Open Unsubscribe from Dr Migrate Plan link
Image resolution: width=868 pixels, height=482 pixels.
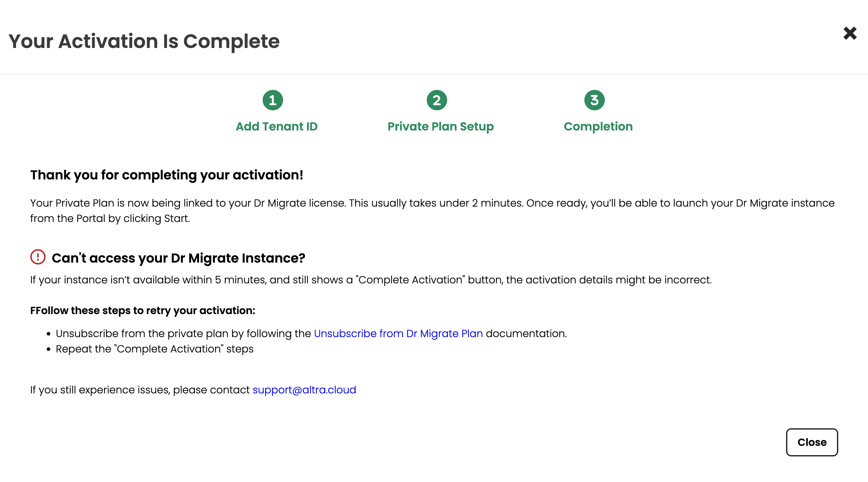pyautogui.click(x=398, y=334)
